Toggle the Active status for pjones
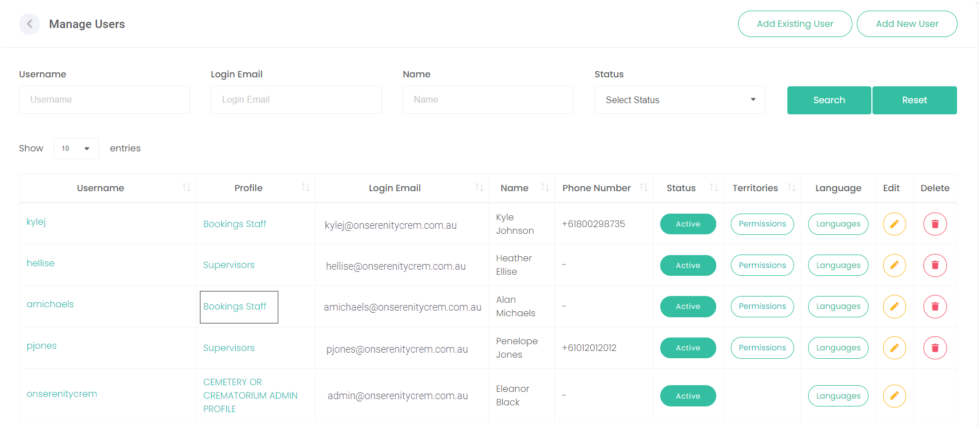 [x=688, y=348]
